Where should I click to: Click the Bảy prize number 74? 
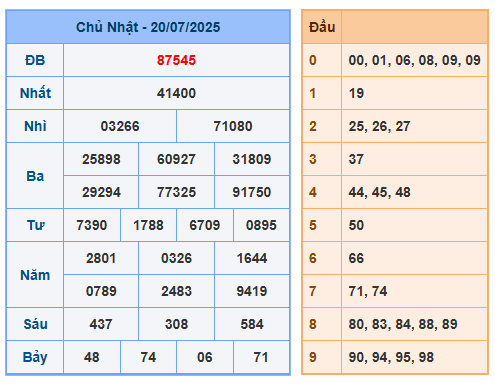coord(148,357)
